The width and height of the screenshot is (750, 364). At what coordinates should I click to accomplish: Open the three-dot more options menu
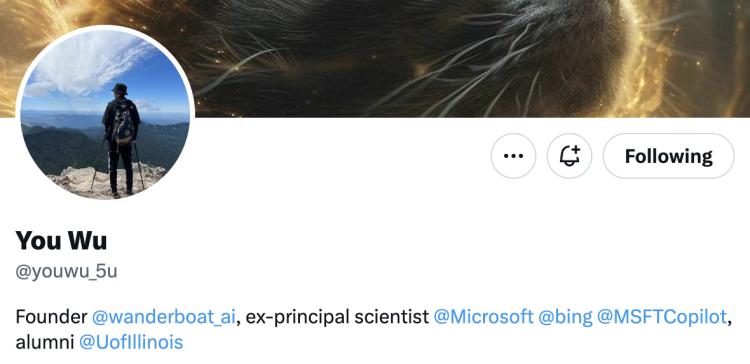[513, 156]
